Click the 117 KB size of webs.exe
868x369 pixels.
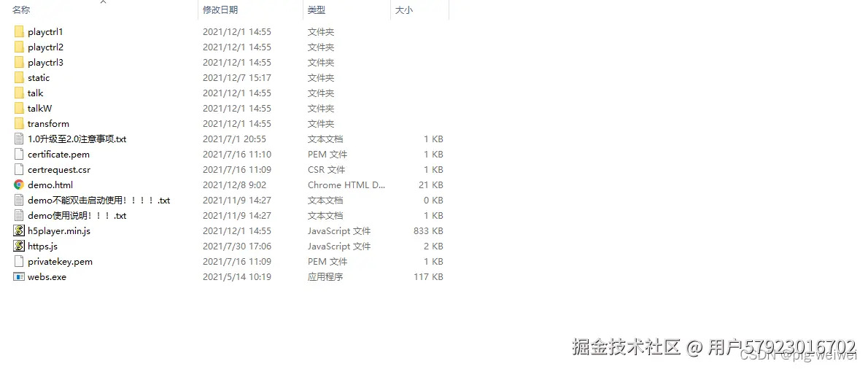click(x=428, y=276)
